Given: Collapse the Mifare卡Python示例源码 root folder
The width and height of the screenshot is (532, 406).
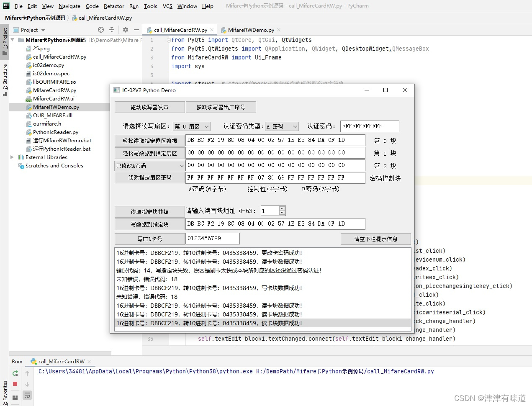Looking at the screenshot, I should (x=13, y=40).
